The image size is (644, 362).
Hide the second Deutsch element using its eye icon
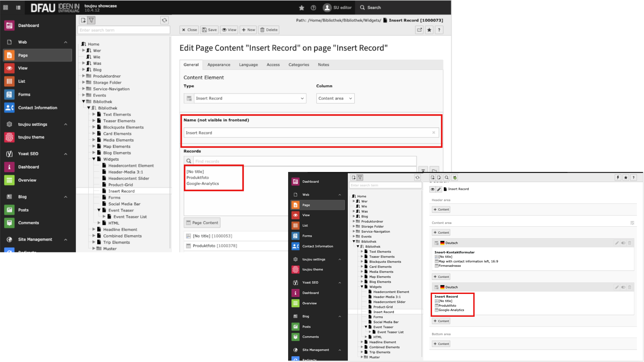[x=623, y=287]
